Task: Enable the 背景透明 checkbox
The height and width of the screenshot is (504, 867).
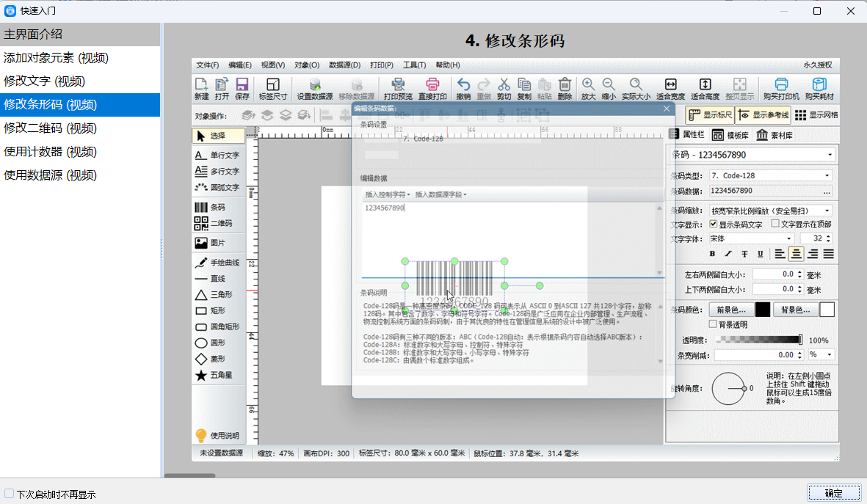Action: tap(712, 324)
